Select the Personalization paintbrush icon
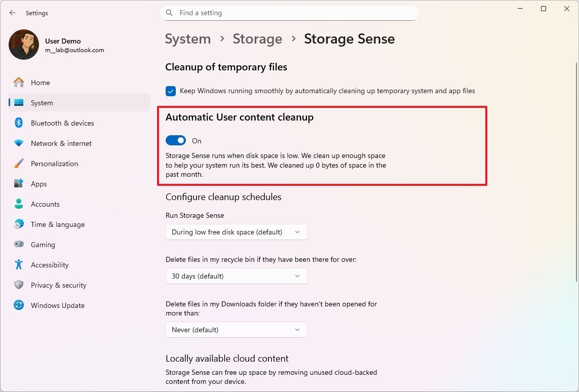Screen dimensions: 579x392 (x=18, y=163)
